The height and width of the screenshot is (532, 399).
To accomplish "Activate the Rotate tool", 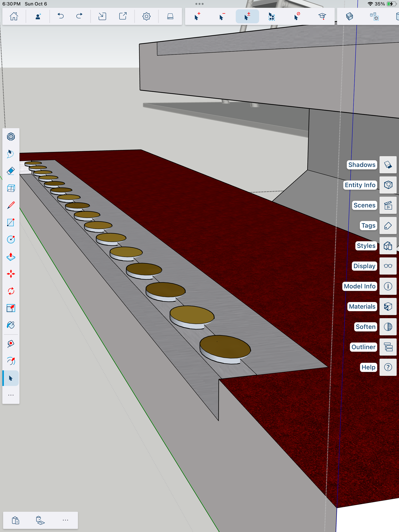I will click(x=11, y=291).
